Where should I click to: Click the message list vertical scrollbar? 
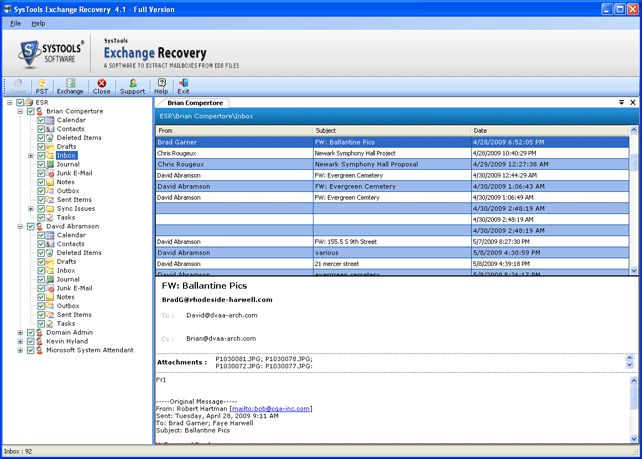(633, 200)
